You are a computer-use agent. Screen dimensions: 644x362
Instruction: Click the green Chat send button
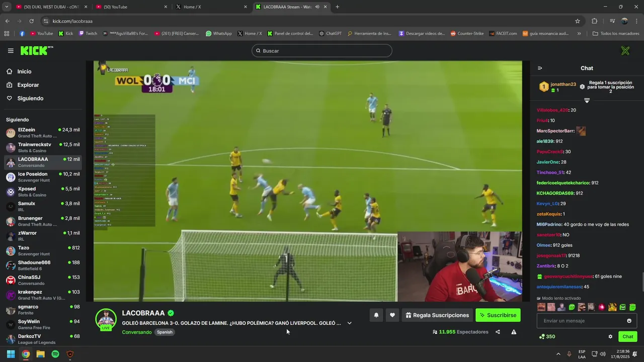point(627,337)
